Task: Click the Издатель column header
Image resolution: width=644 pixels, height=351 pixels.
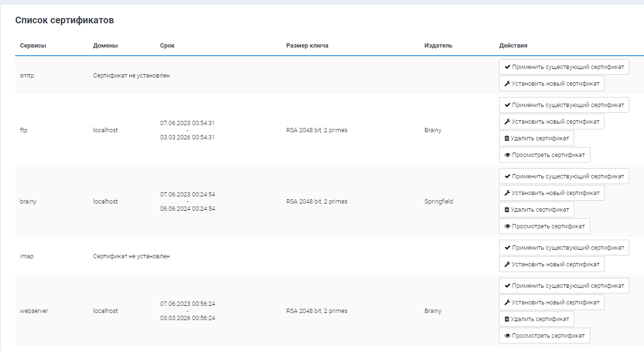Action: coord(438,46)
